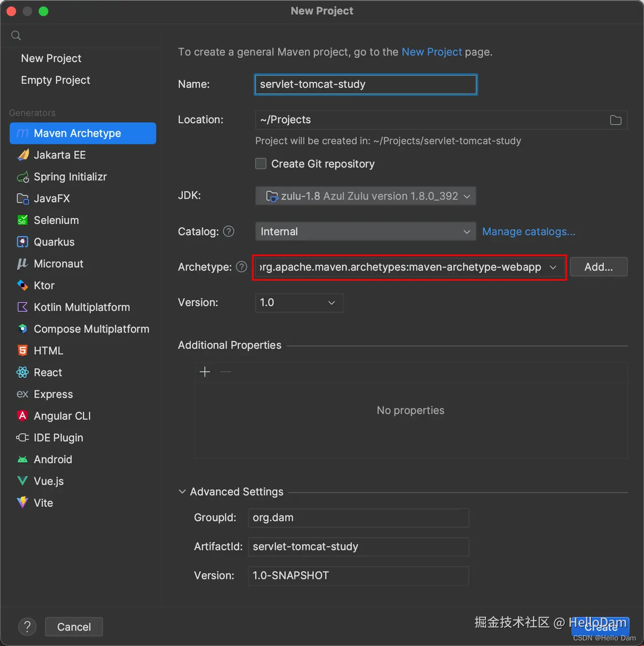Open the Version 1.0 dropdown
Screen dimensions: 644x646
tap(299, 303)
